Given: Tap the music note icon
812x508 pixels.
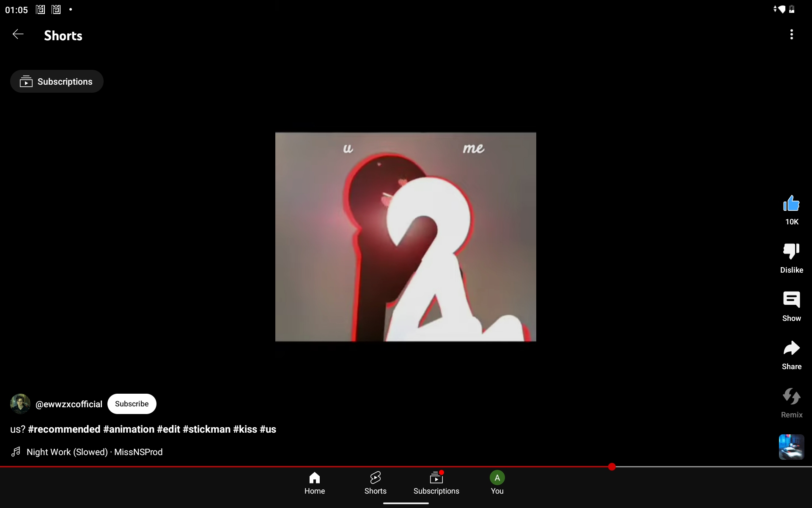Looking at the screenshot, I should tap(16, 452).
